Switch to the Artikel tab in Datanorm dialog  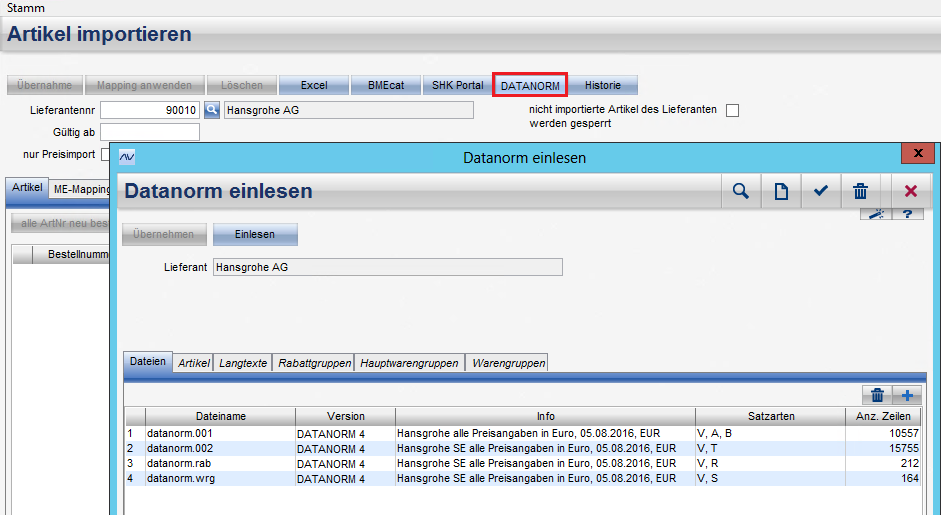193,363
